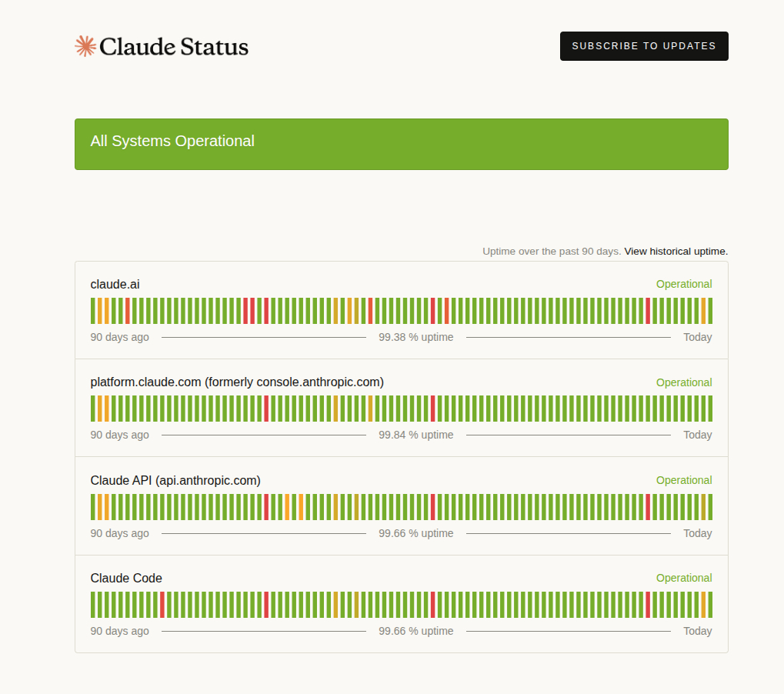Click the leftmost bar in Claude API row
This screenshot has width=784, height=694.
point(93,507)
